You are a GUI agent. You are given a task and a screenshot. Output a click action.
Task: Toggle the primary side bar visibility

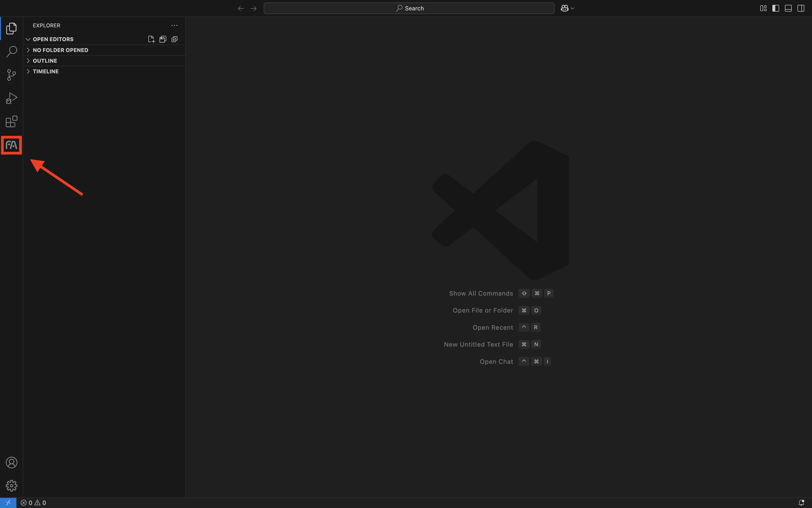(x=776, y=8)
